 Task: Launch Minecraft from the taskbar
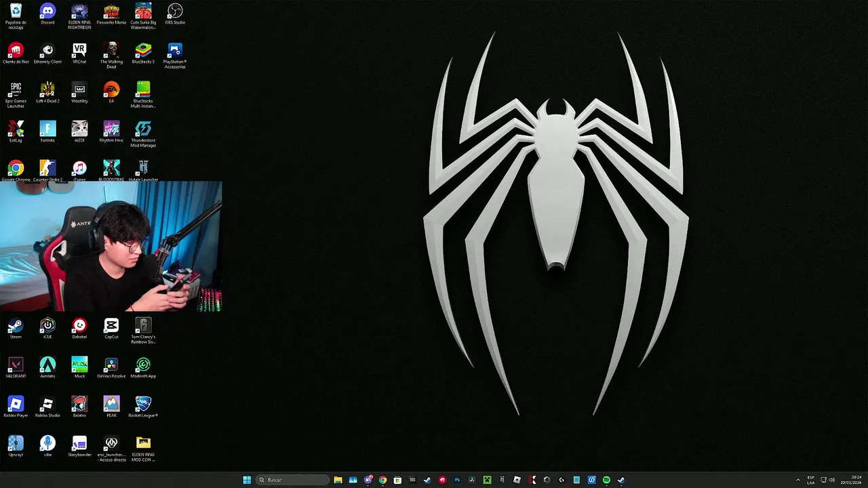click(487, 480)
